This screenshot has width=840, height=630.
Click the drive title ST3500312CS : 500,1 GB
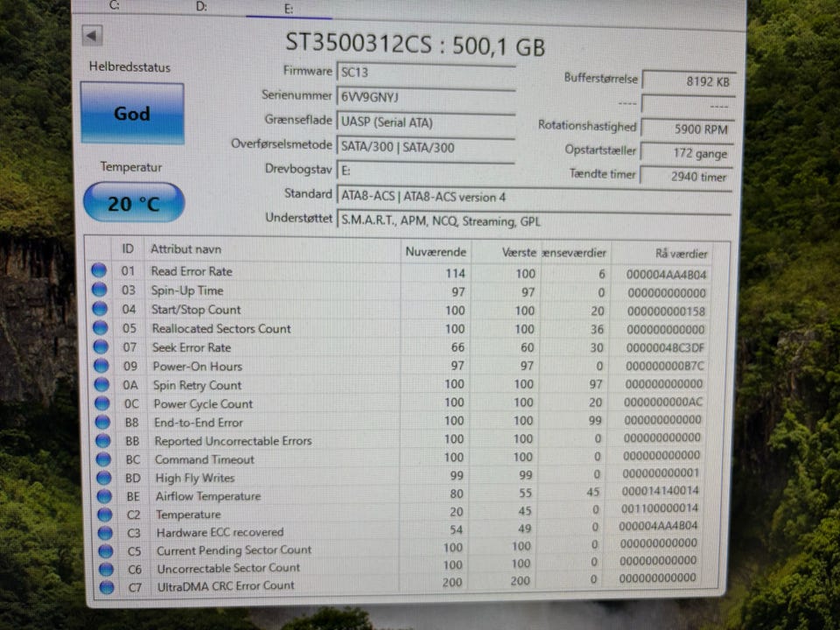click(x=415, y=44)
